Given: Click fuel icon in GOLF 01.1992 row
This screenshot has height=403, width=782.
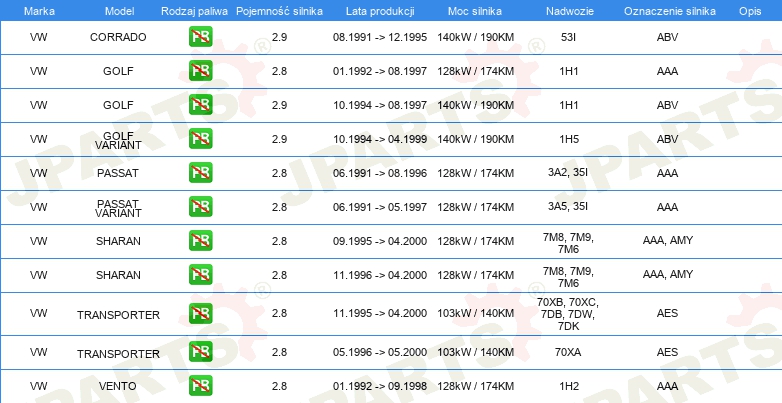Looking at the screenshot, I should 200,71.
